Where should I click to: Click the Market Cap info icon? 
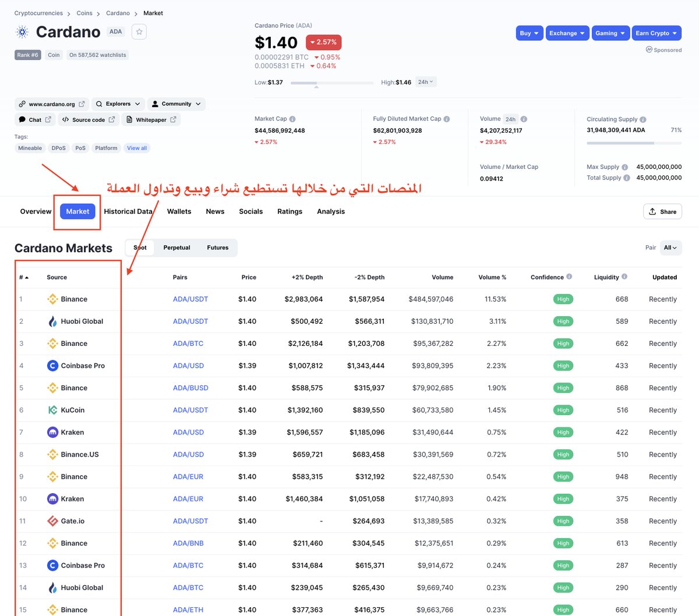point(292,119)
